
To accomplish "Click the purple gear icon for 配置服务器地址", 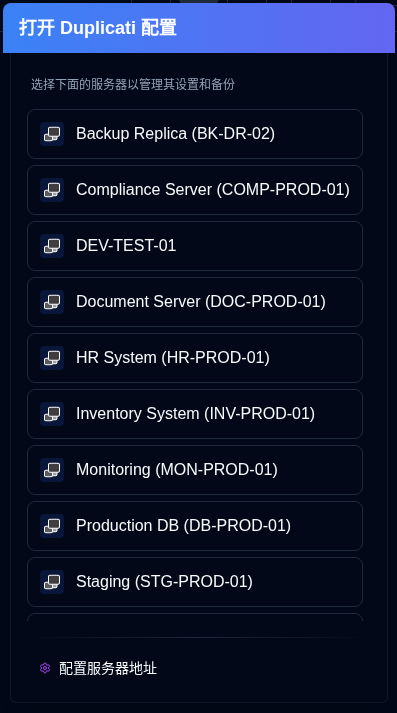I will (45, 668).
